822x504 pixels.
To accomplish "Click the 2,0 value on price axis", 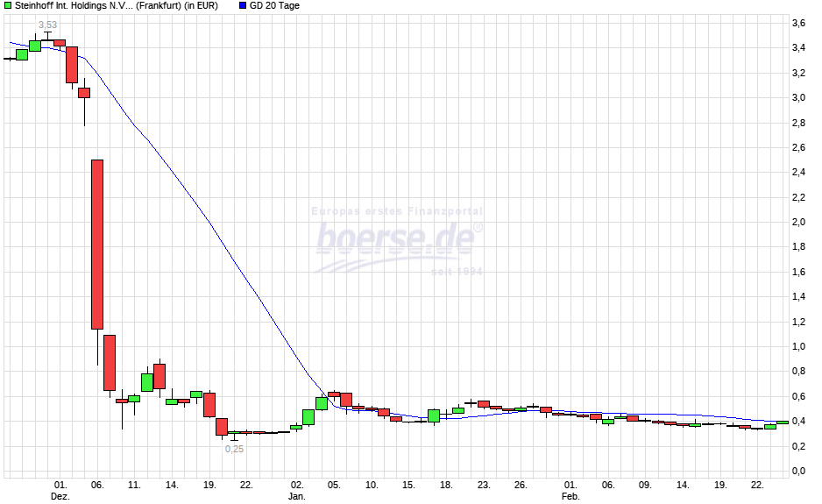I will point(798,222).
